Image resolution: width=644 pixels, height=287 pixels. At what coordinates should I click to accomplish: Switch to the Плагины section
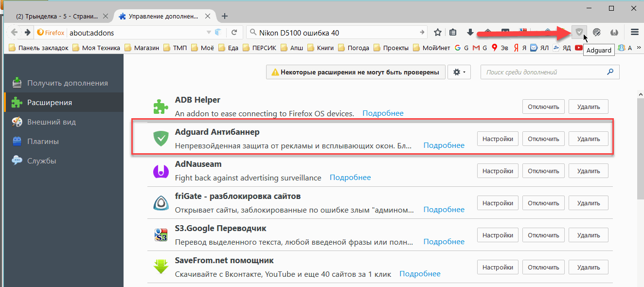click(x=43, y=142)
